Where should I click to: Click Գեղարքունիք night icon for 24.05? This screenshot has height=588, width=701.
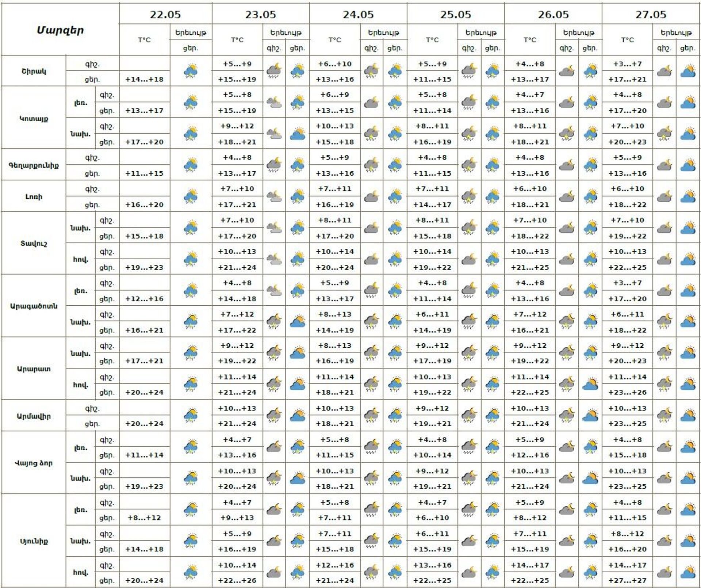[371, 165]
